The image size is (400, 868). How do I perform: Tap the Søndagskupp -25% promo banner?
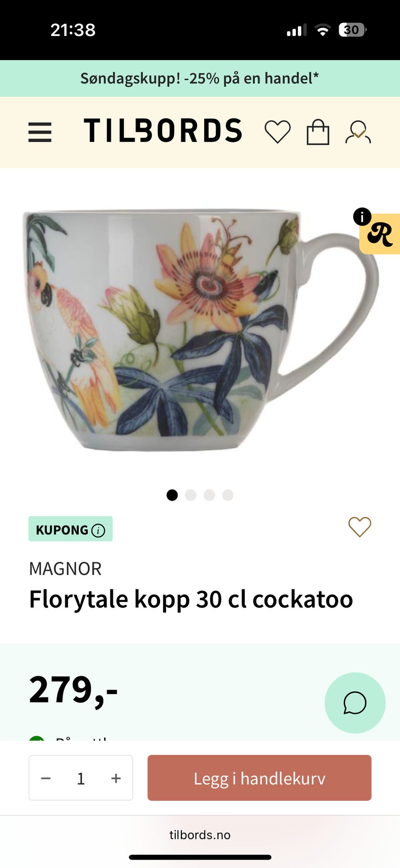[x=200, y=78]
